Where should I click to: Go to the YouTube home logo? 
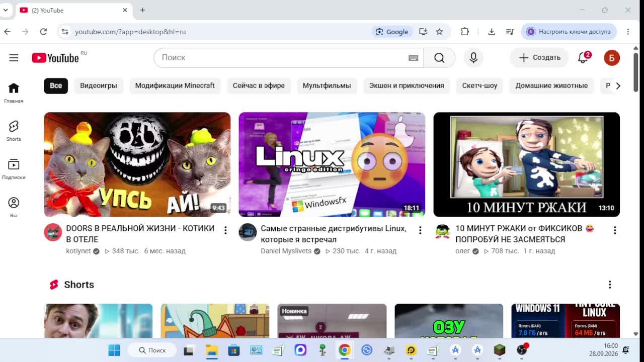click(x=55, y=58)
